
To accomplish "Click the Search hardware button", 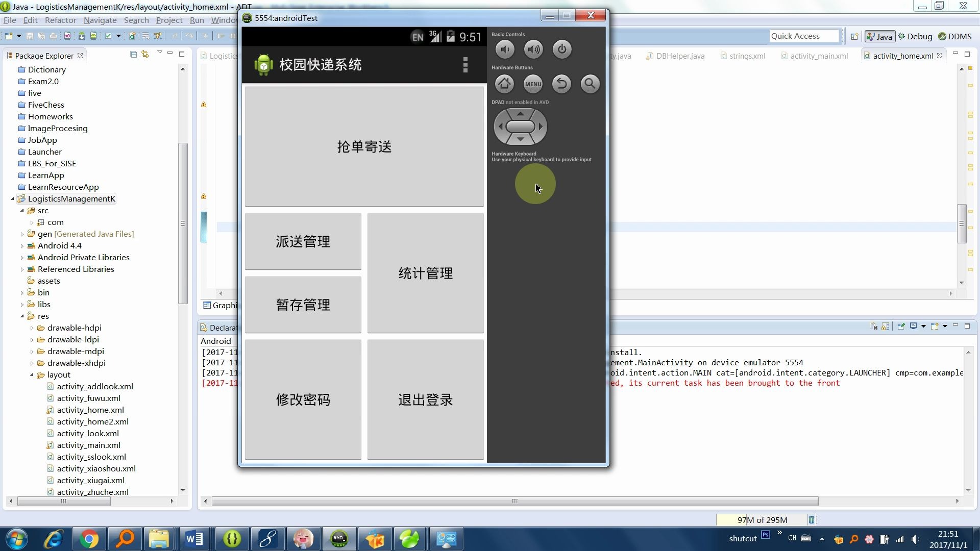I will tap(590, 84).
